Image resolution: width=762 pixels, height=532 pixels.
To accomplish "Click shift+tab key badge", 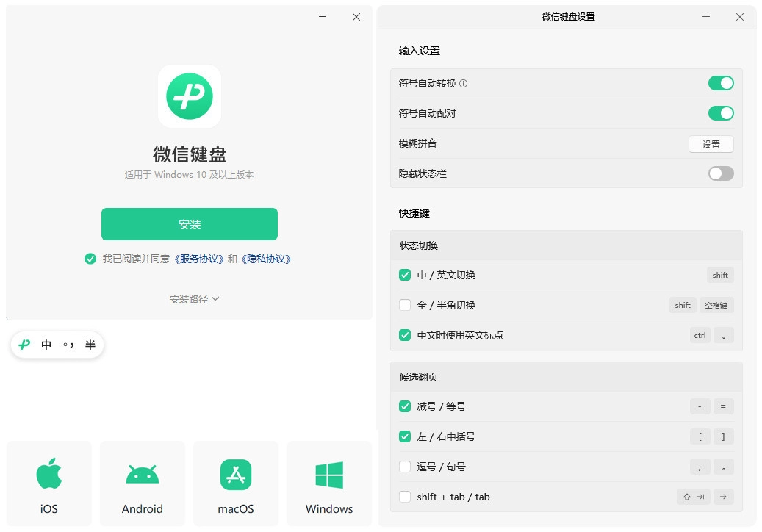I will (x=694, y=497).
